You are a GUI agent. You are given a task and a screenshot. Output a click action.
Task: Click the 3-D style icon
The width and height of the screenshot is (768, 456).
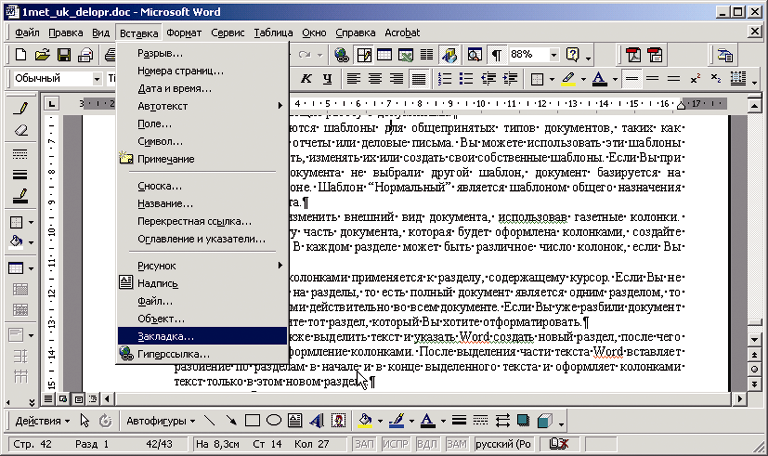coord(545,421)
